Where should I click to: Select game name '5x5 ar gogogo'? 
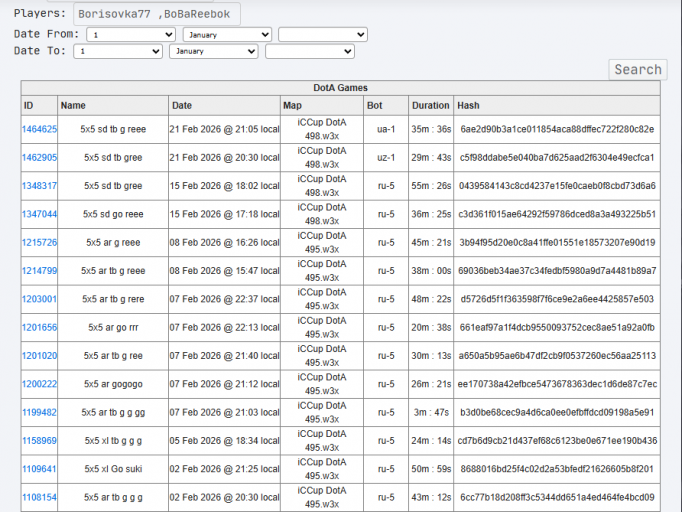coord(113,384)
